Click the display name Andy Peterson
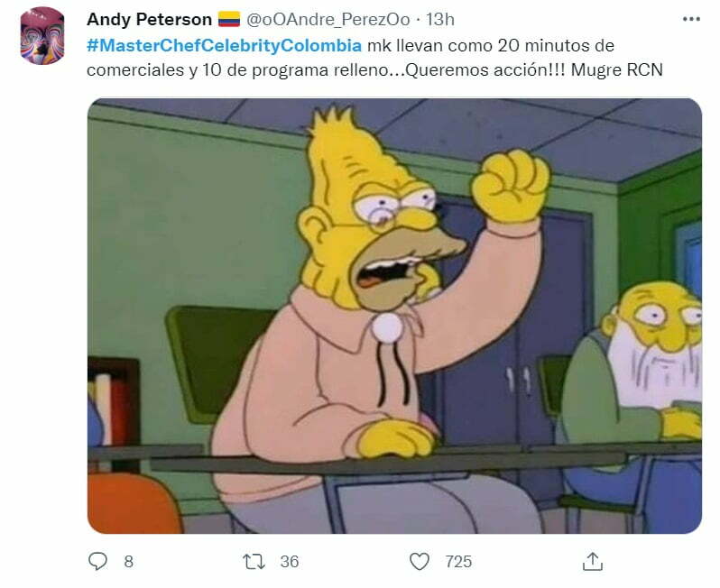This screenshot has width=720, height=588. (x=149, y=19)
